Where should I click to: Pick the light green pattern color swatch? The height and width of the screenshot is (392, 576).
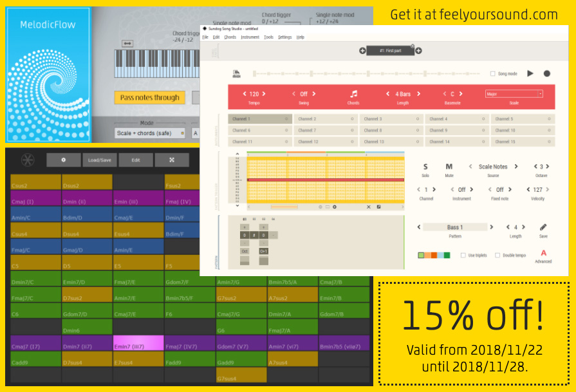[421, 256]
